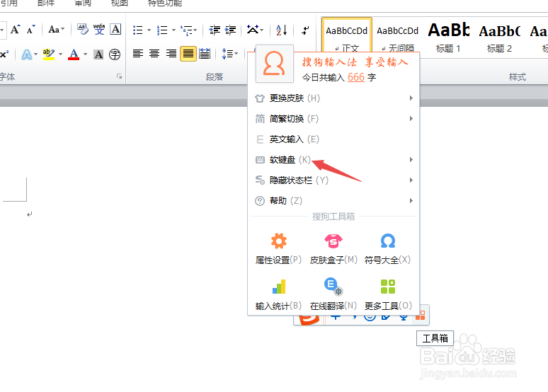Toggle show paragraph marks icon
This screenshot has width=548, height=392.
[305, 30]
